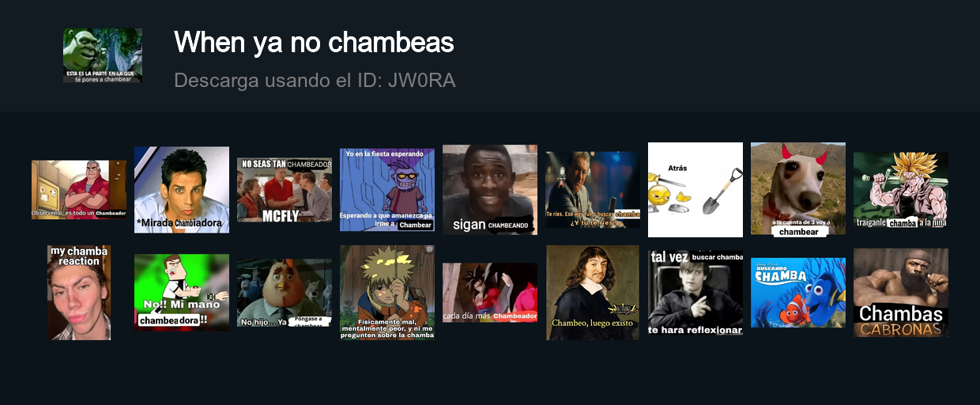The image size is (980, 405).
Task: Click the 'Observenlo, es todo un Chambeador' sticker
Action: click(79, 190)
